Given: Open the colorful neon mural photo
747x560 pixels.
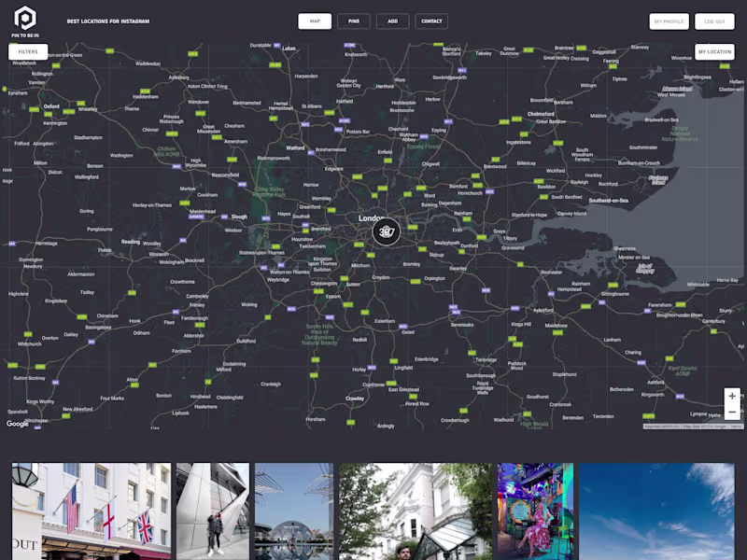Looking at the screenshot, I should point(535,511).
